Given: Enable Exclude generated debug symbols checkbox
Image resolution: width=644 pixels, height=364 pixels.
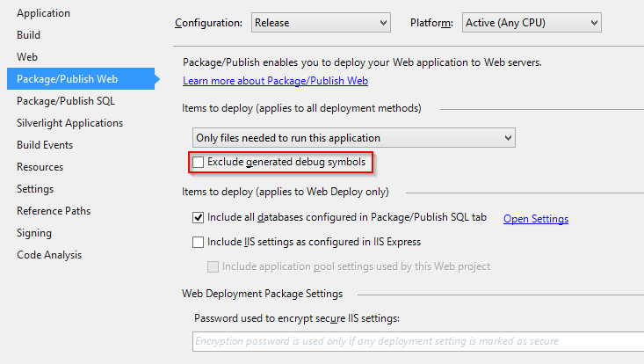Looking at the screenshot, I should click(198, 163).
